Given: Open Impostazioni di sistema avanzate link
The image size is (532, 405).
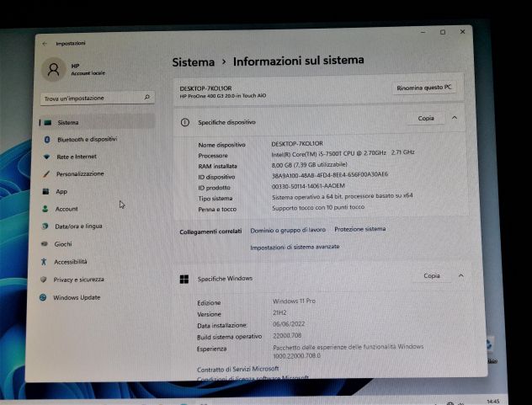Looking at the screenshot, I should coord(295,248).
